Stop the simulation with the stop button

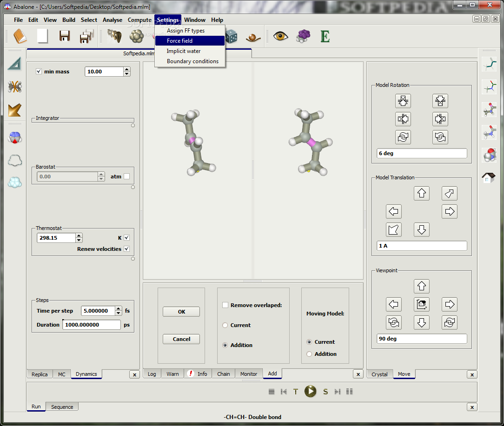272,392
